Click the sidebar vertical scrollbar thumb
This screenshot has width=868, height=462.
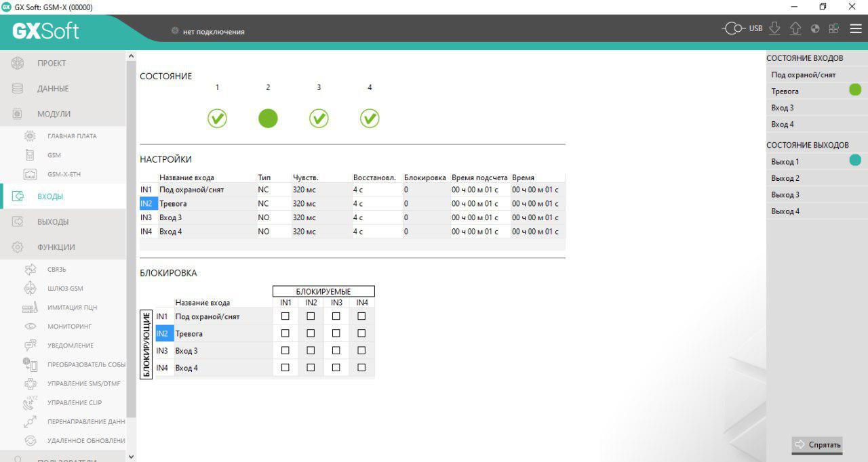click(x=132, y=239)
